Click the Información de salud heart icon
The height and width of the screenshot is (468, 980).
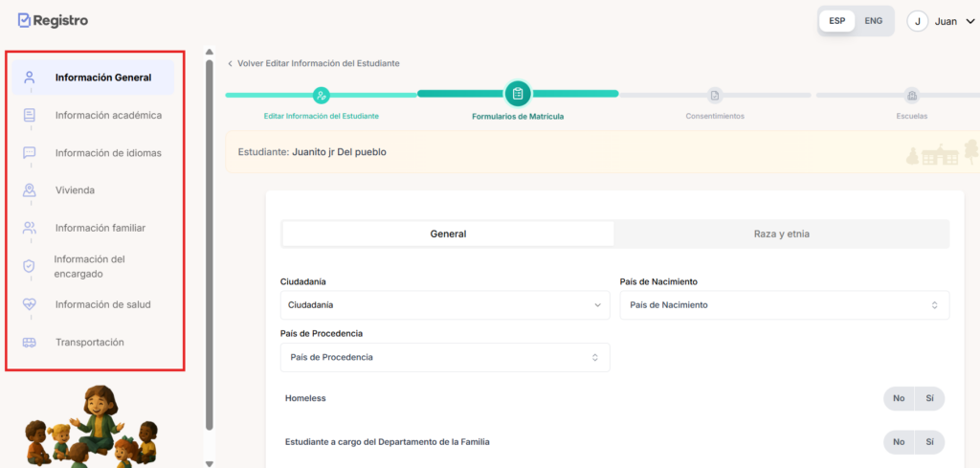coord(30,304)
